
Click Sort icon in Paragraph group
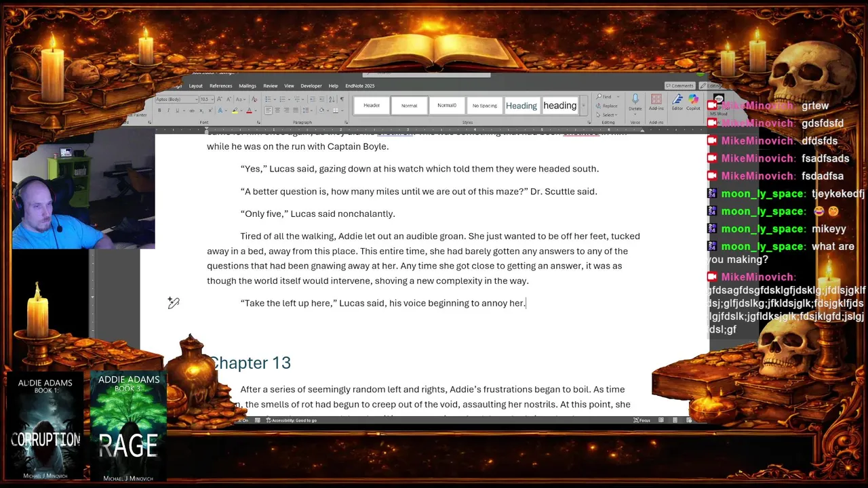(332, 99)
